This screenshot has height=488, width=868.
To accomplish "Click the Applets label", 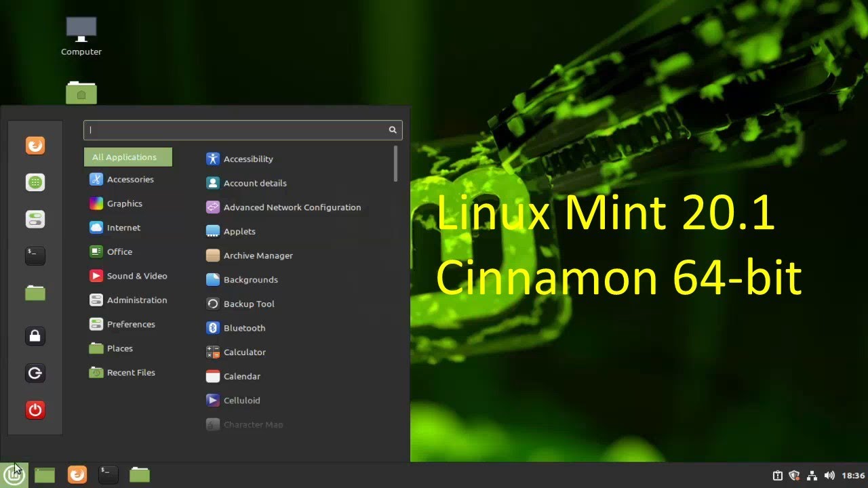I will click(239, 231).
